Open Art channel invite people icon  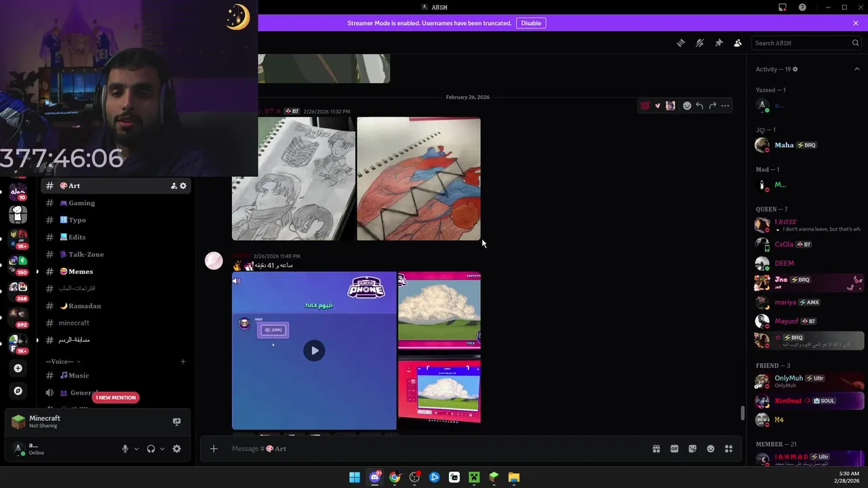(x=174, y=186)
